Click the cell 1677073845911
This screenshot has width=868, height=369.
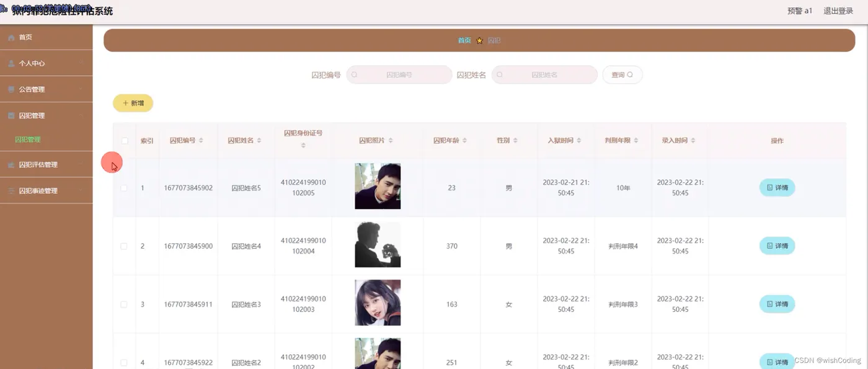[x=188, y=305]
